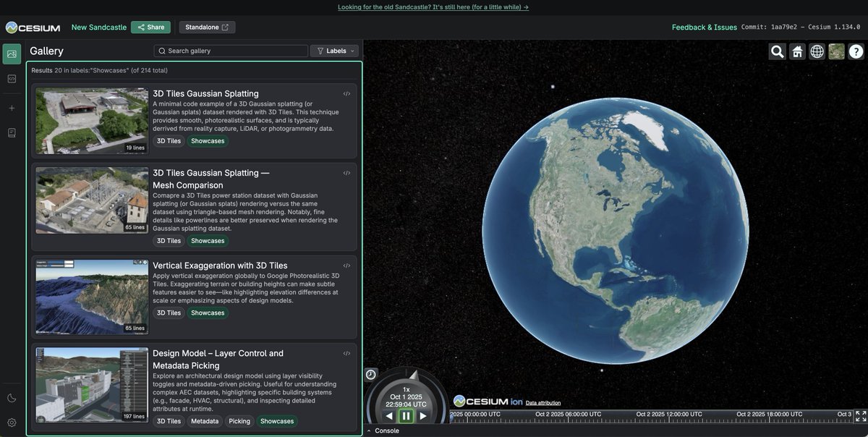Image resolution: width=868 pixels, height=437 pixels.
Task: Open the code editor icon in sidebar
Action: (12, 78)
